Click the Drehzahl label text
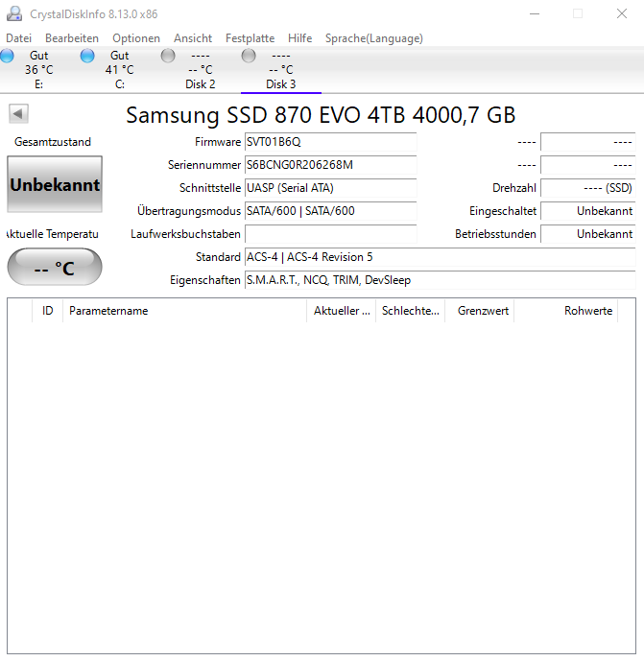The width and height of the screenshot is (644, 661). (514, 188)
